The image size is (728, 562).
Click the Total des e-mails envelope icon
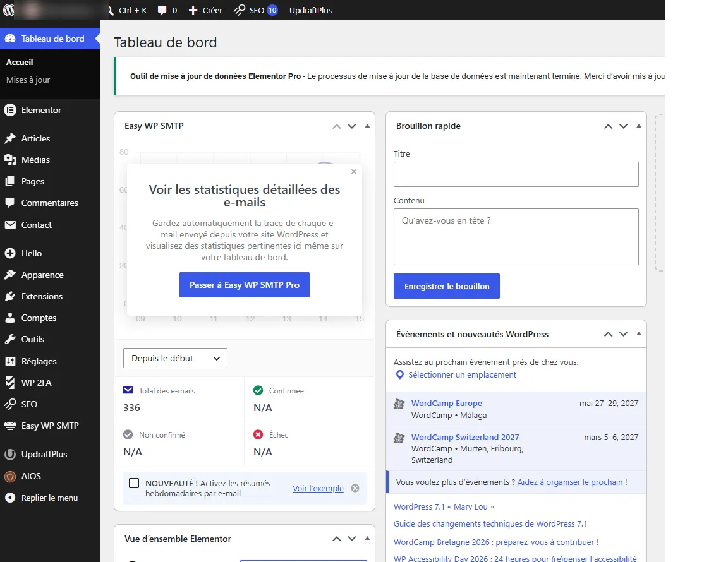pyautogui.click(x=128, y=390)
